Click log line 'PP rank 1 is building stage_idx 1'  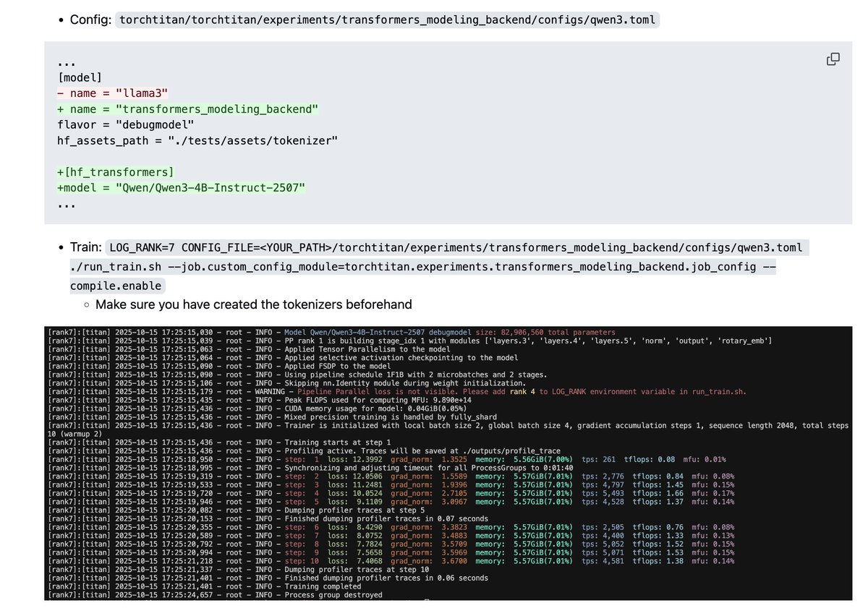409,341
